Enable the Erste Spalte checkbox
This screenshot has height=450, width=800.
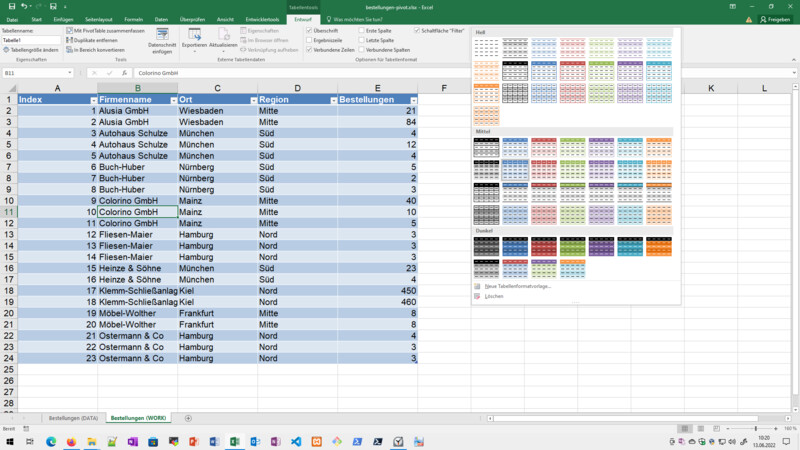361,31
